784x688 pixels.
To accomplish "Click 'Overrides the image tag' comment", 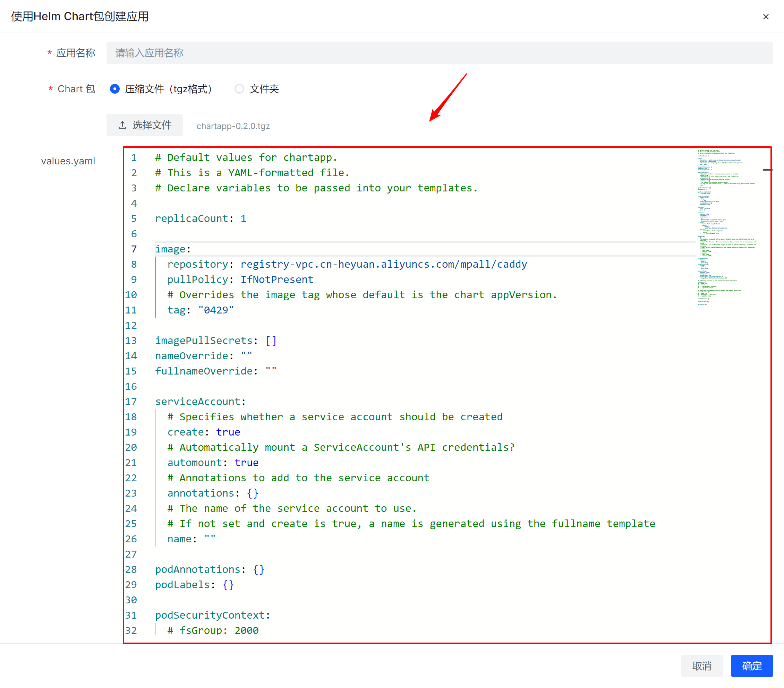I will pos(362,295).
